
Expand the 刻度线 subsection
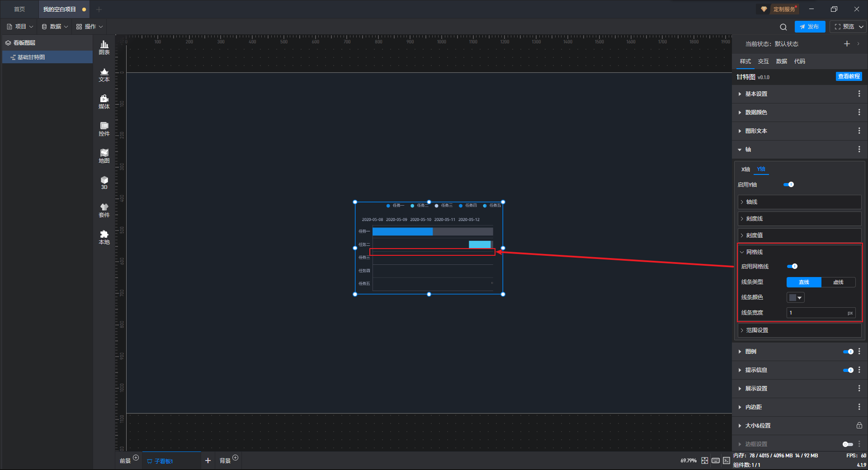pos(799,219)
